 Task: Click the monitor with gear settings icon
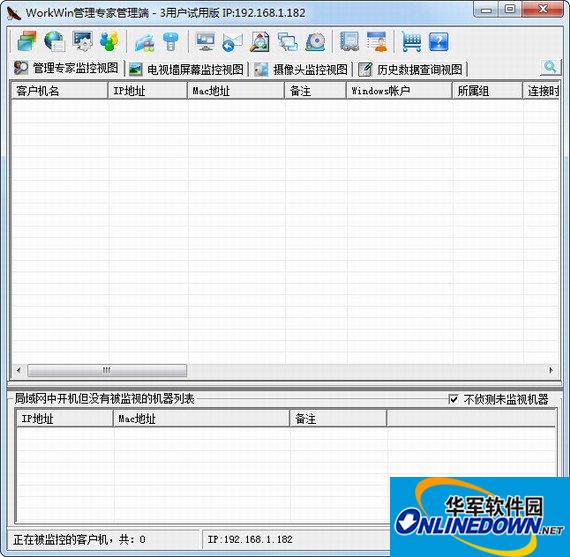coord(83,41)
